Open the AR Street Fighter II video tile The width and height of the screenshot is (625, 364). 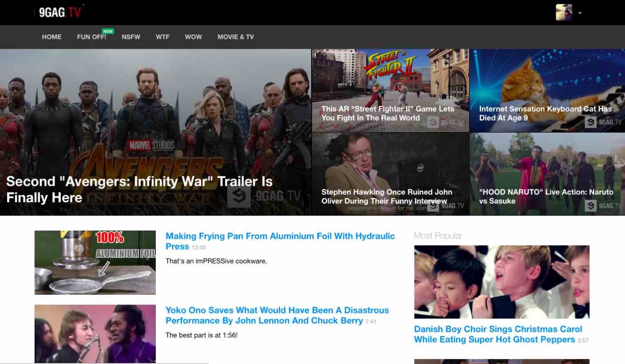(x=390, y=90)
